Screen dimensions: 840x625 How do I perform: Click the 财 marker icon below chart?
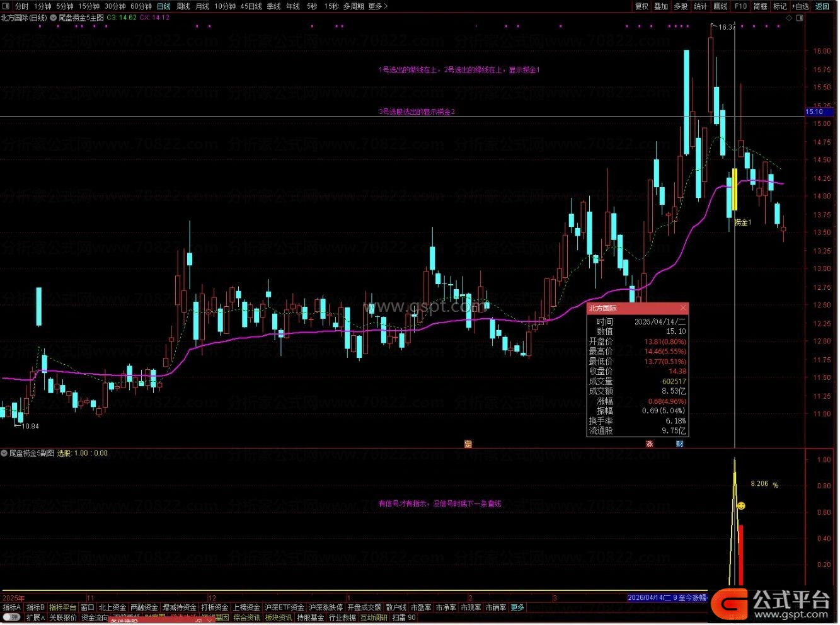679,444
